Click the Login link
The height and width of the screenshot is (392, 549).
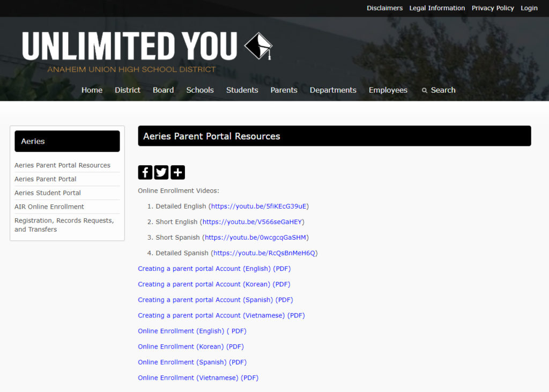529,8
